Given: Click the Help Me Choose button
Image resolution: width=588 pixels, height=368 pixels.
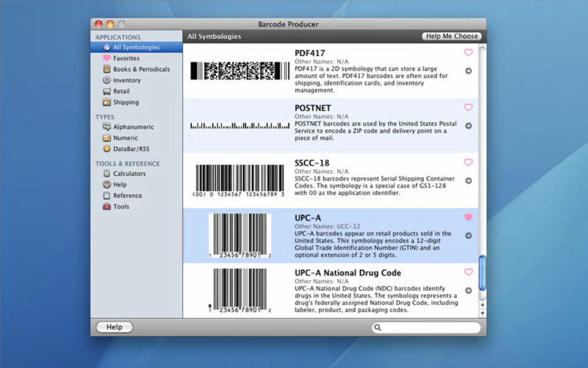Looking at the screenshot, I should (451, 36).
